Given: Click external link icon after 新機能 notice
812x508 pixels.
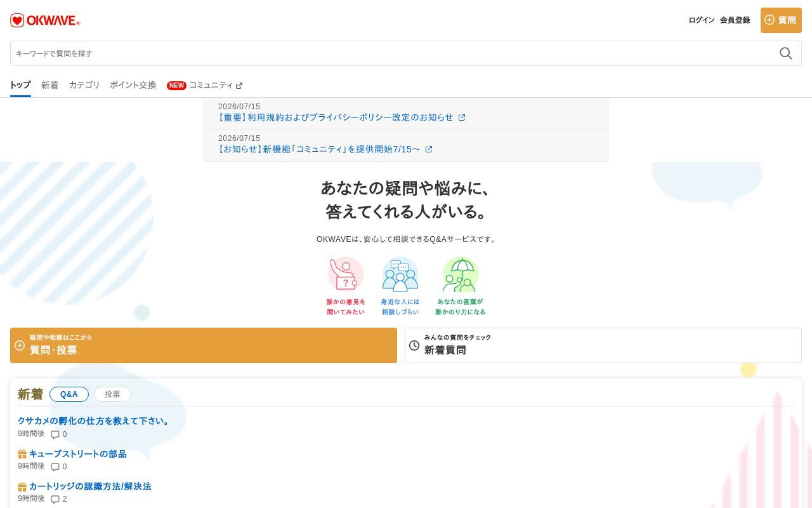Looking at the screenshot, I should pos(429,149).
